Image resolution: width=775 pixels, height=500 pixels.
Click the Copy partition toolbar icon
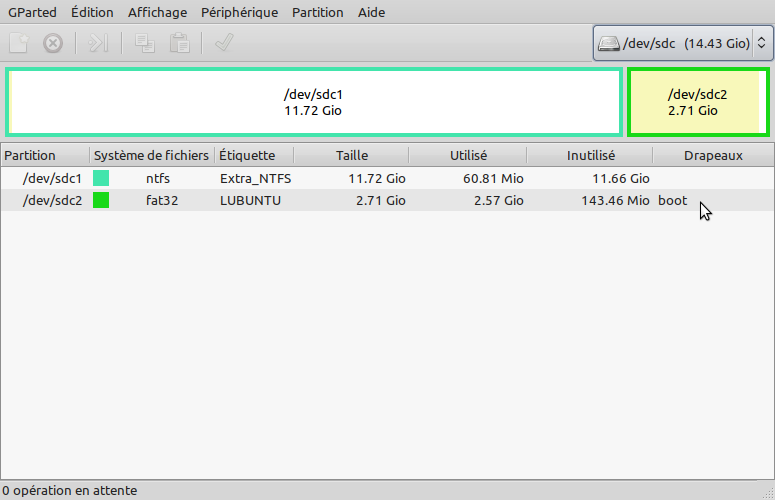point(145,43)
